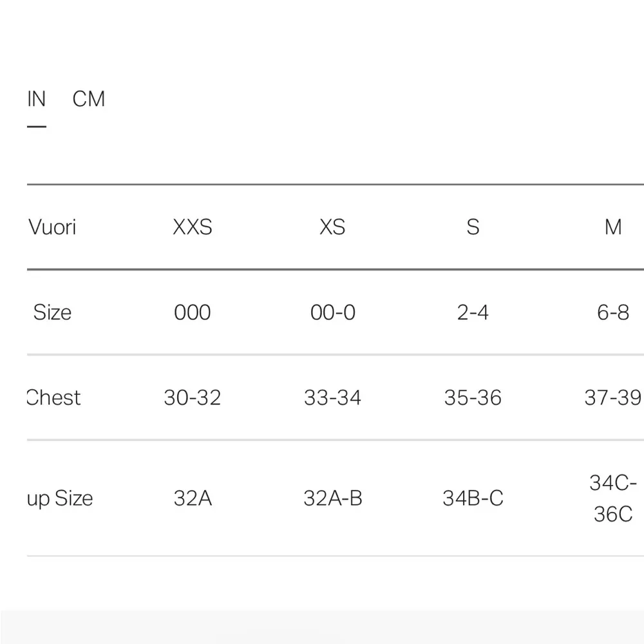Select the IN units tab
Image resolution: width=644 pixels, height=644 pixels.
pos(37,99)
